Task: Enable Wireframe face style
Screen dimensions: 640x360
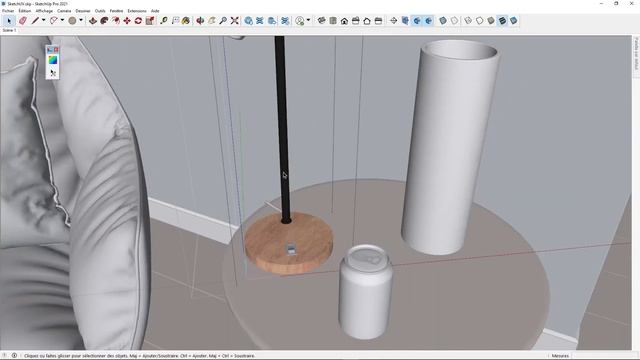Action: (x=468, y=20)
